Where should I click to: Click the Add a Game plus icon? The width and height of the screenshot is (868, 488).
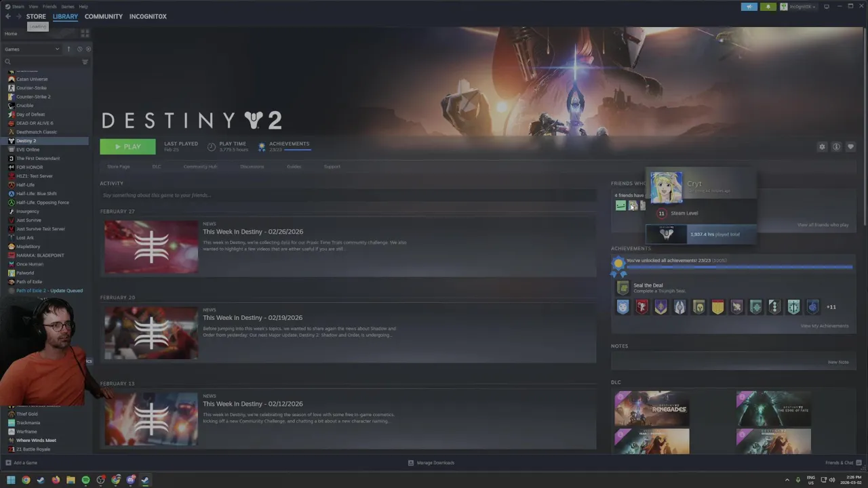tap(7, 463)
